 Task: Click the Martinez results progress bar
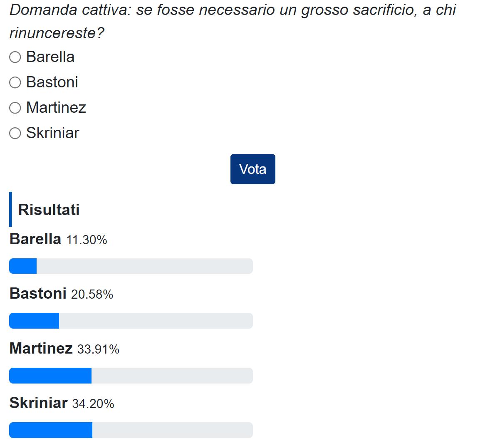pos(131,376)
